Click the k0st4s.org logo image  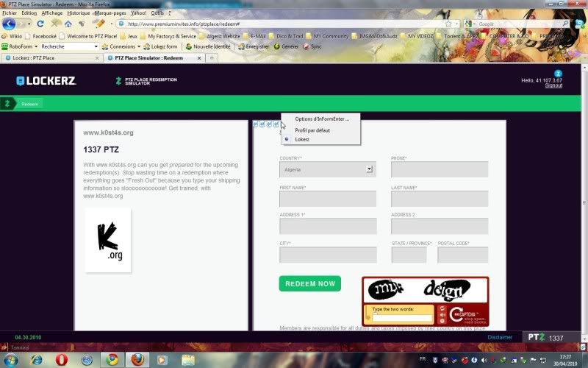point(108,240)
